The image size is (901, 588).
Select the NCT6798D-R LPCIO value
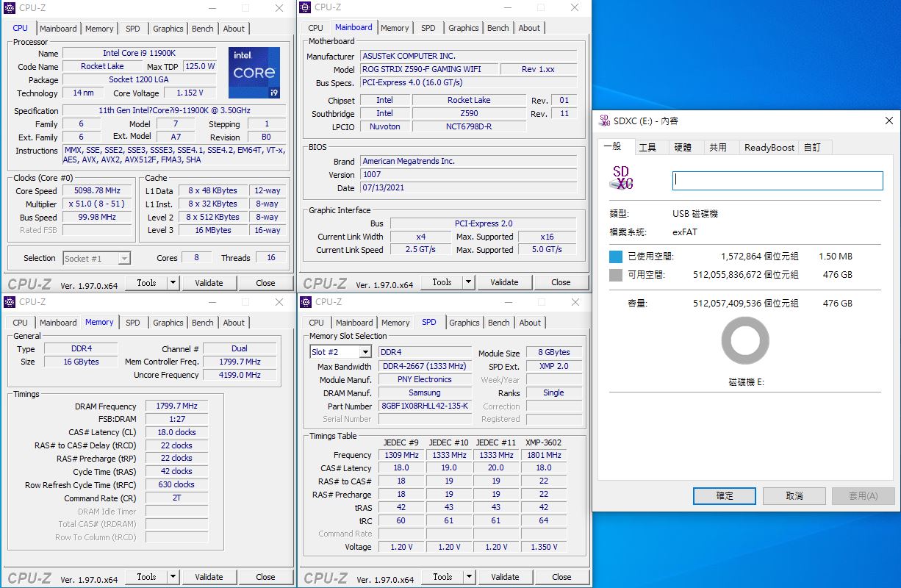469,126
